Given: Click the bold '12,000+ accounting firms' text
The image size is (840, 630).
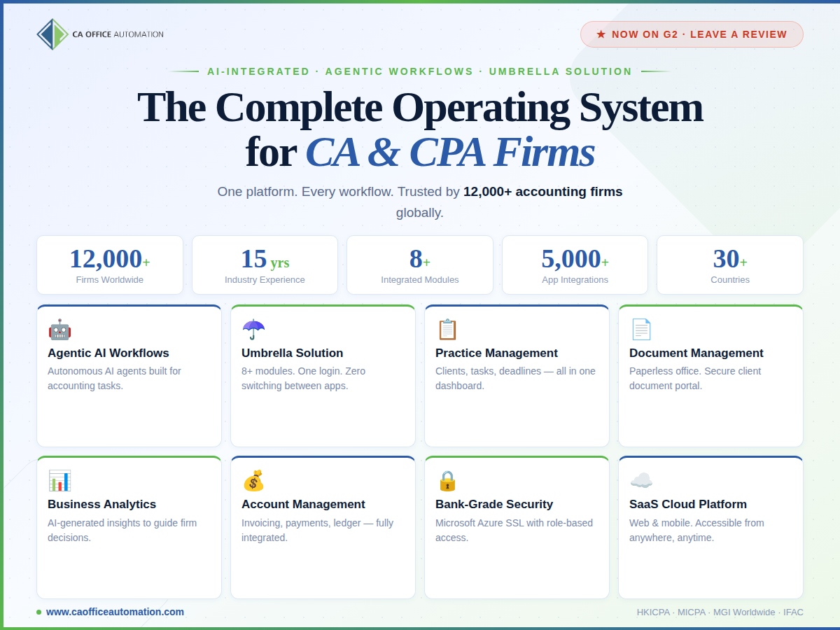Looking at the screenshot, I should click(542, 192).
